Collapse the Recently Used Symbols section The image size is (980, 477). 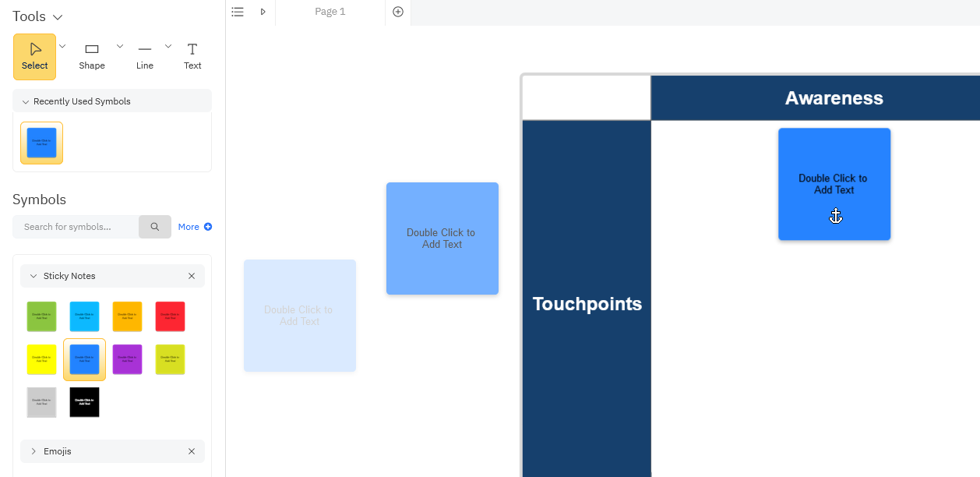(26, 101)
